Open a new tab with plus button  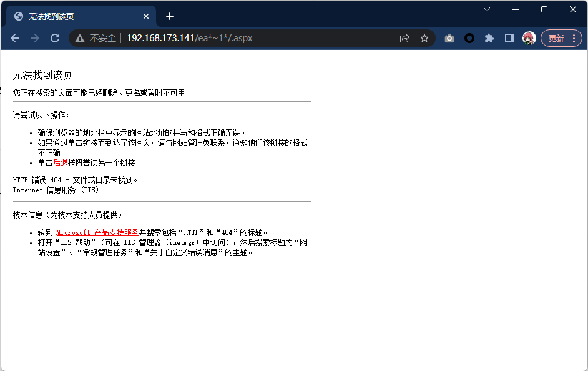pyautogui.click(x=170, y=16)
